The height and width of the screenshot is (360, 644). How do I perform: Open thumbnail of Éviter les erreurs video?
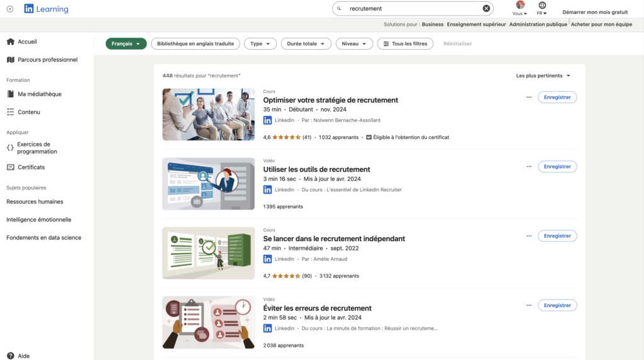click(x=208, y=323)
